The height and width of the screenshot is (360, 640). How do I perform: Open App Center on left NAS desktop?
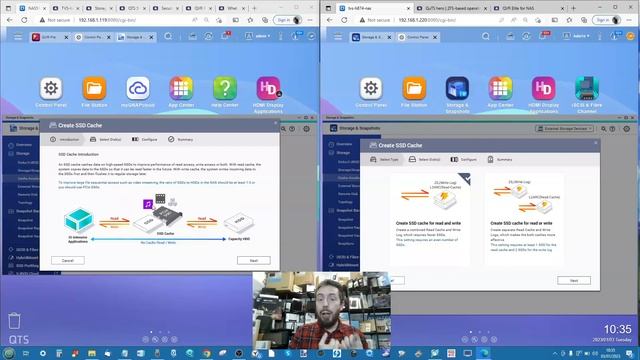[x=181, y=88]
